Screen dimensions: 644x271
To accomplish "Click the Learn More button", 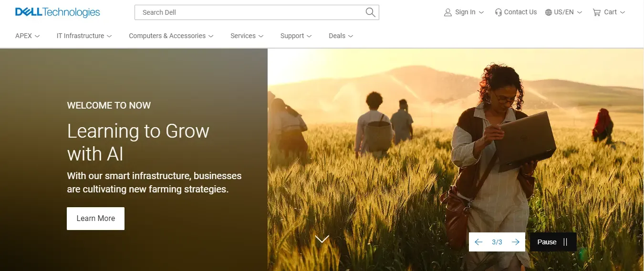I will point(95,219).
